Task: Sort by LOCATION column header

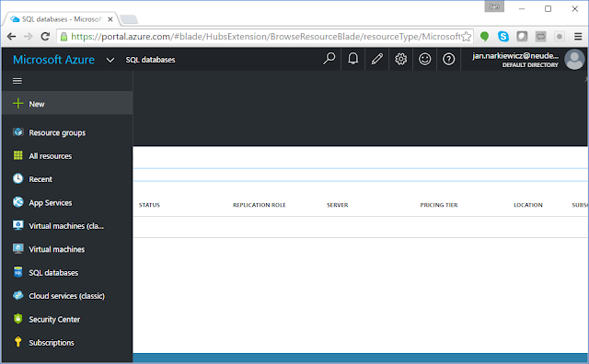Action: point(527,205)
